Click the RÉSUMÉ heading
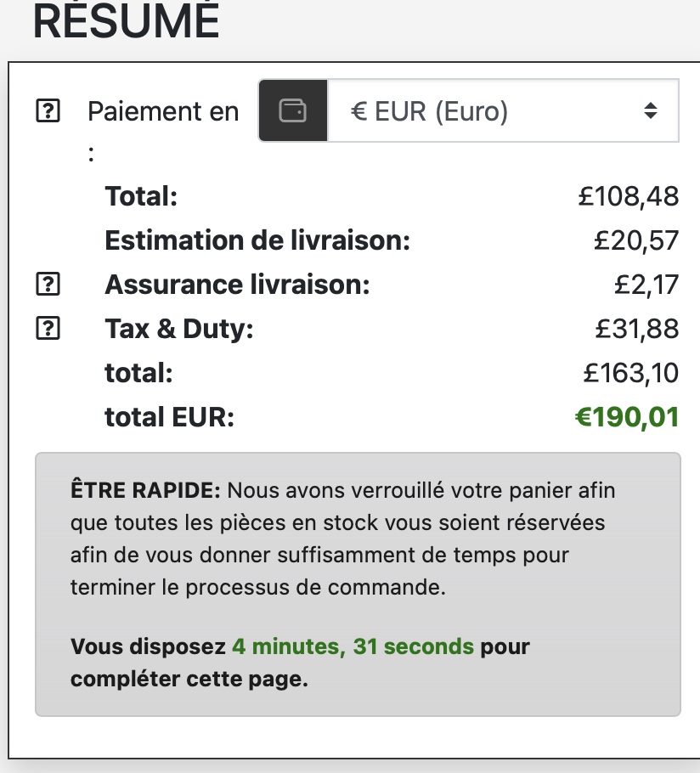Image resolution: width=700 pixels, height=773 pixels. pyautogui.click(x=126, y=21)
